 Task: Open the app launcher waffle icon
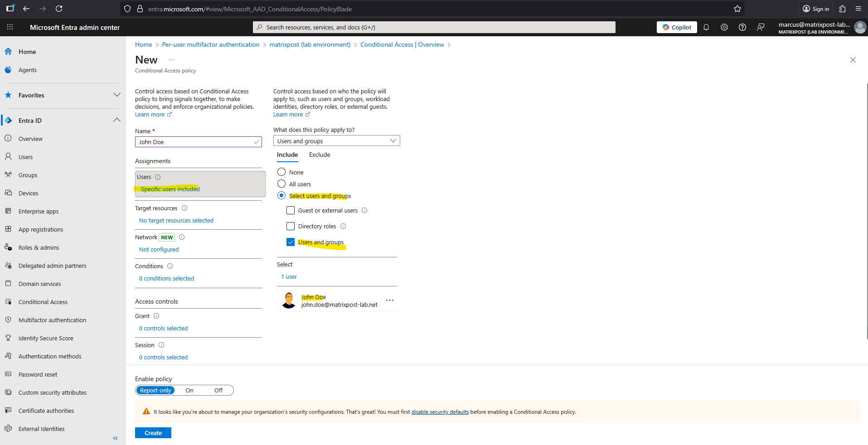coord(10,27)
